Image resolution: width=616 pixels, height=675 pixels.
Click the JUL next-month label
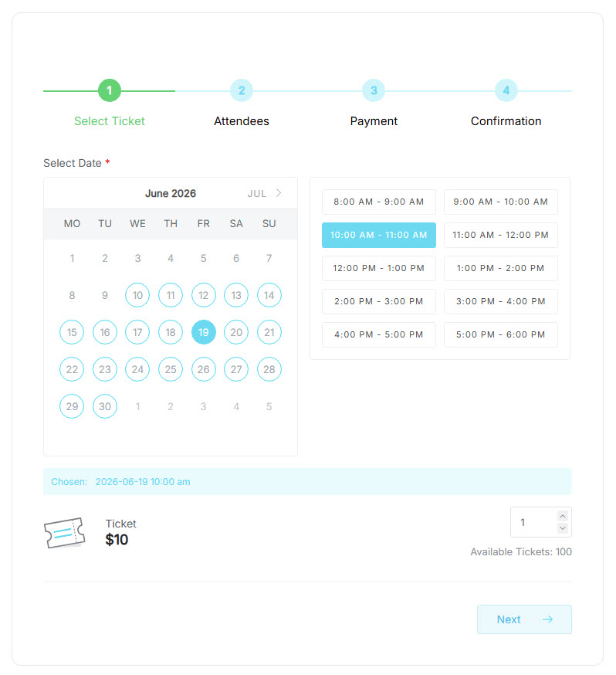click(257, 194)
